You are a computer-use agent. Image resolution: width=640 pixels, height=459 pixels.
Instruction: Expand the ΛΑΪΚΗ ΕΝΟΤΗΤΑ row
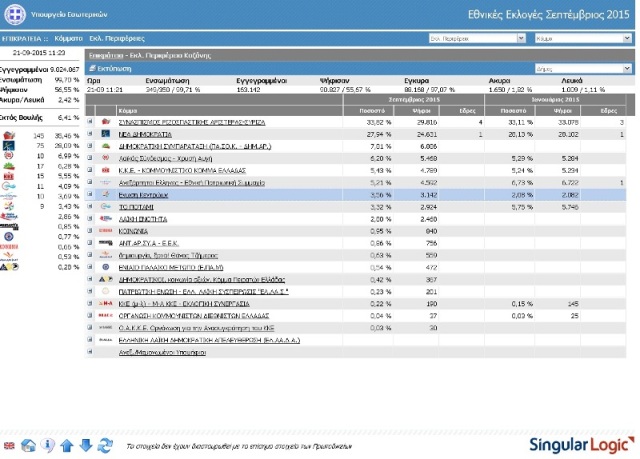click(91, 217)
